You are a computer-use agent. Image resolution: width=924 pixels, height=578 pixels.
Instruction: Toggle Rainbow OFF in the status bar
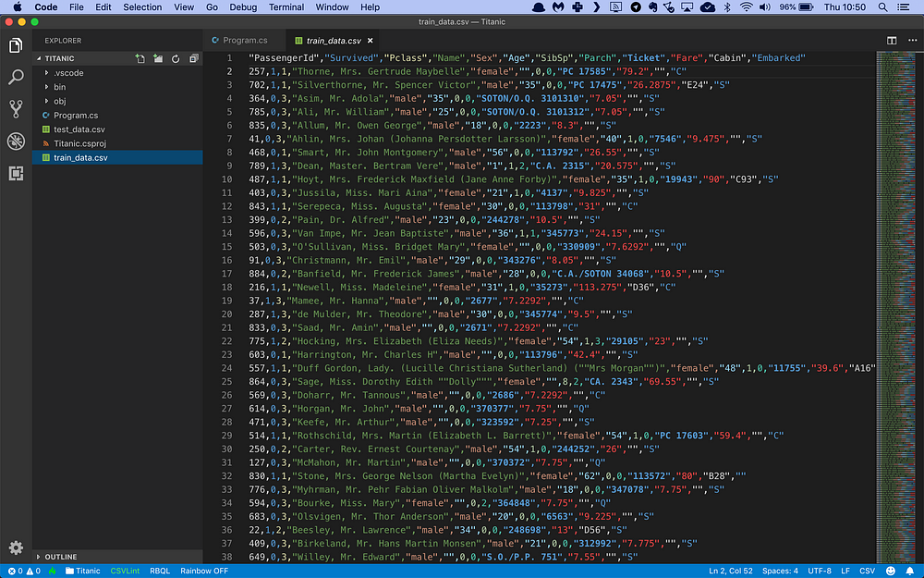(204, 571)
